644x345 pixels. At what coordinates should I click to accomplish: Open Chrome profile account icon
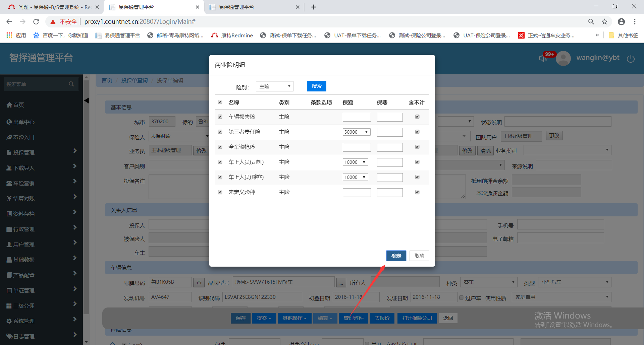(621, 22)
